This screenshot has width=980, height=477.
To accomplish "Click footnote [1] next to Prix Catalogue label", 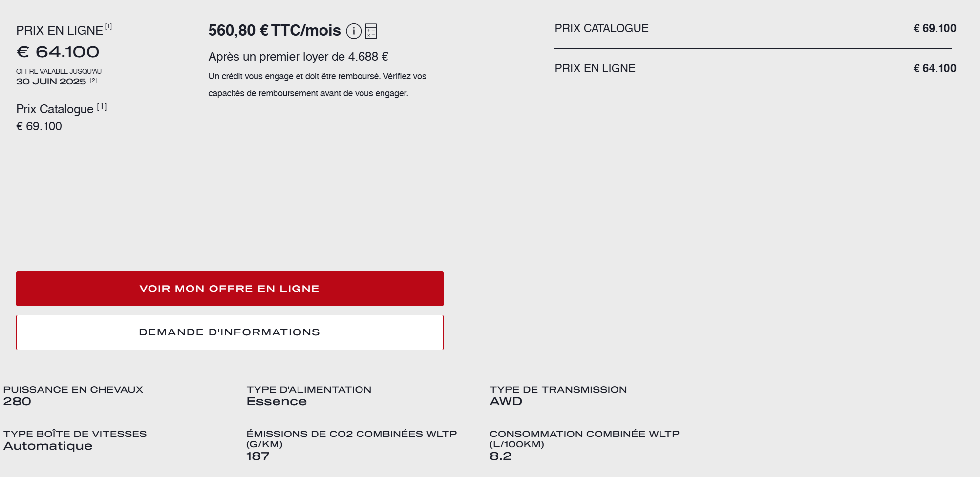I will (102, 106).
